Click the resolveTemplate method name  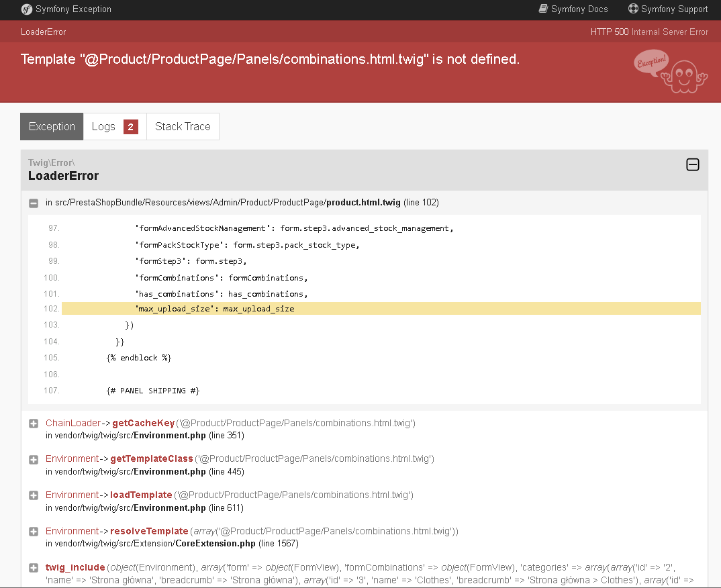pyautogui.click(x=150, y=531)
